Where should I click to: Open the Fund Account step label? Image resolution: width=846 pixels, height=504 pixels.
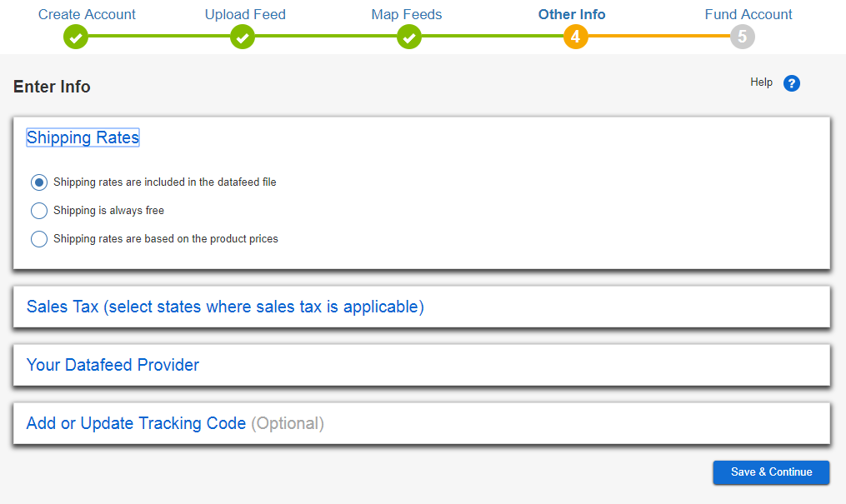point(748,14)
